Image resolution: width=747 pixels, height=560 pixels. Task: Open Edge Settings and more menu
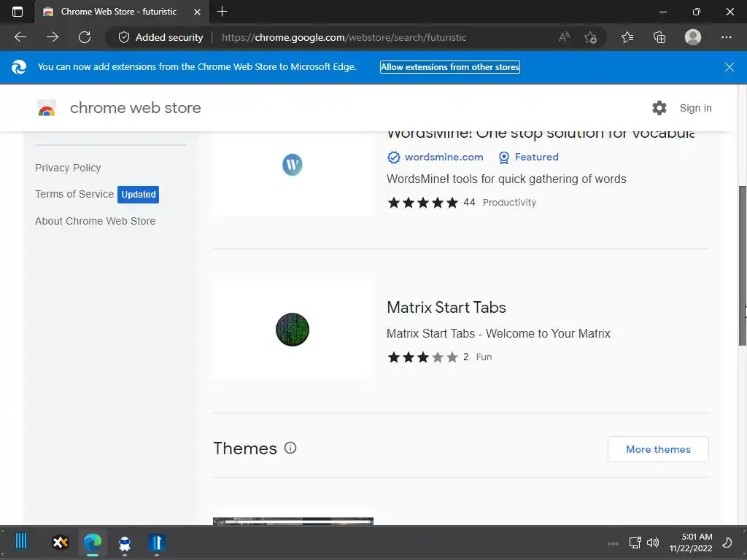pos(726,37)
